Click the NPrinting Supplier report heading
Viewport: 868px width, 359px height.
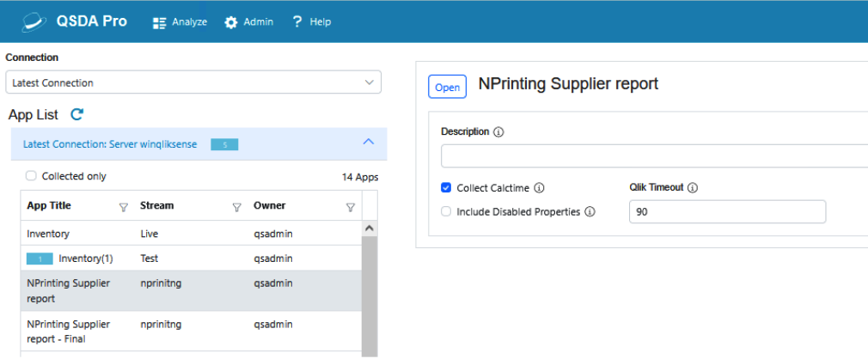569,83
